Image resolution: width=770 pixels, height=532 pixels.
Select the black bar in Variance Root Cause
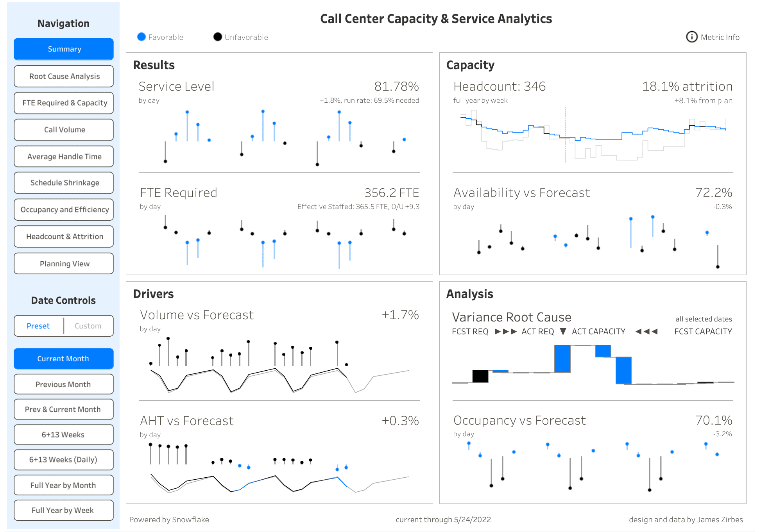[481, 376]
